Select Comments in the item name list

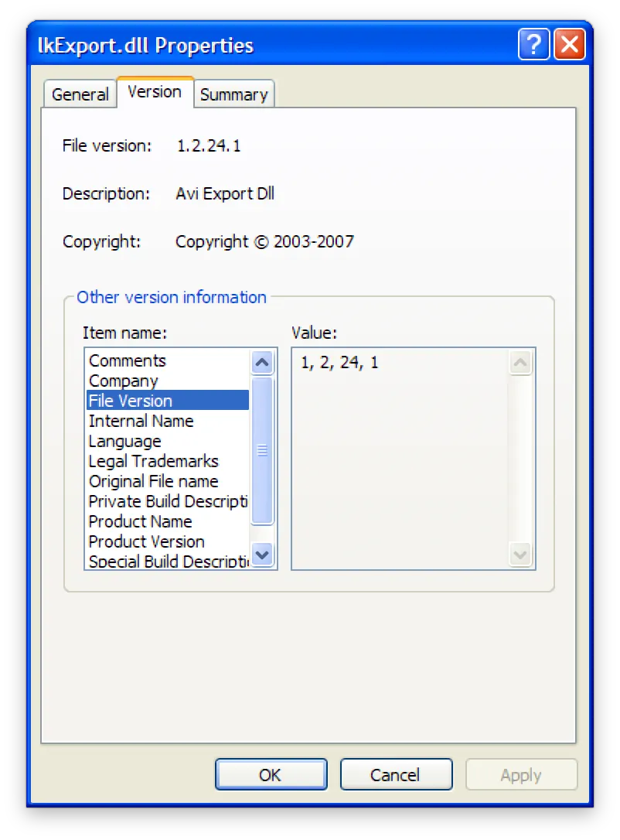[168, 360]
